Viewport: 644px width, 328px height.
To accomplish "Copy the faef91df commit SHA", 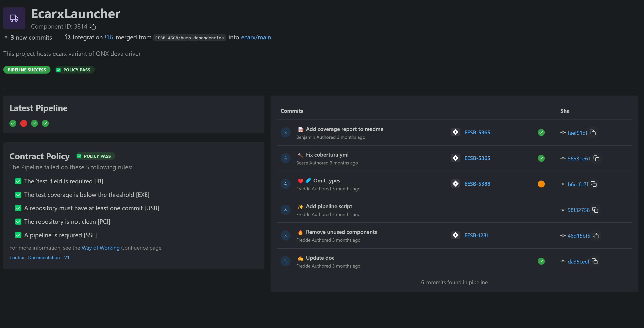I will (593, 132).
